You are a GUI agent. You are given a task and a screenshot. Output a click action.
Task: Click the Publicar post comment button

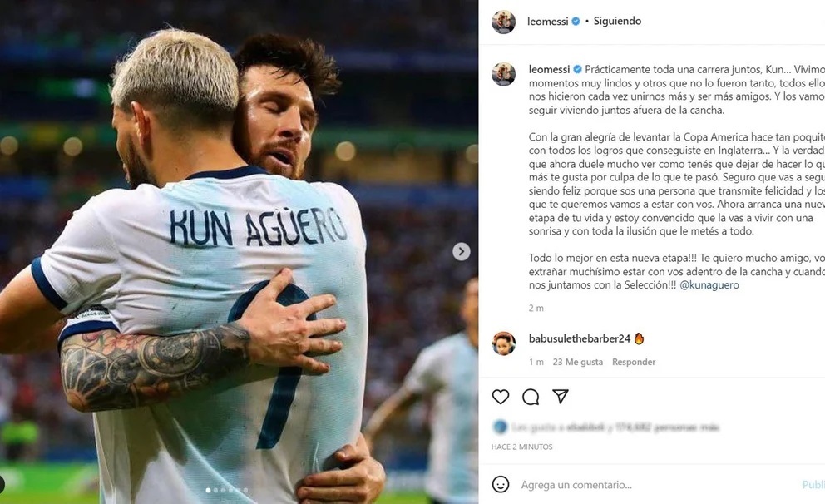click(813, 485)
